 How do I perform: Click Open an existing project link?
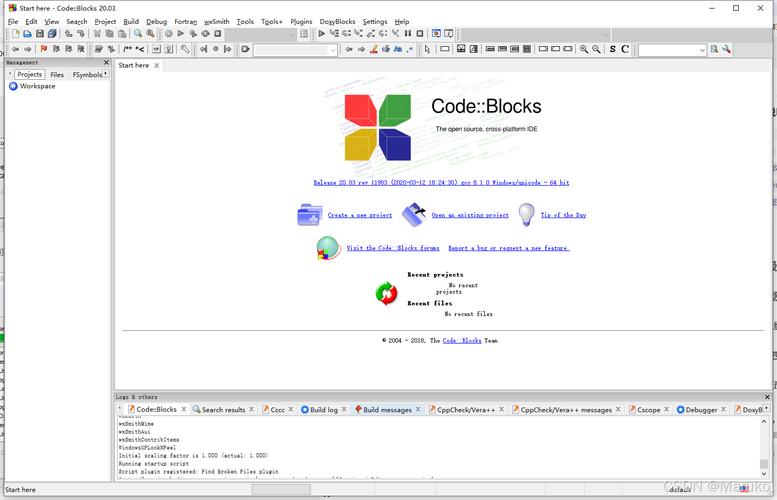470,215
